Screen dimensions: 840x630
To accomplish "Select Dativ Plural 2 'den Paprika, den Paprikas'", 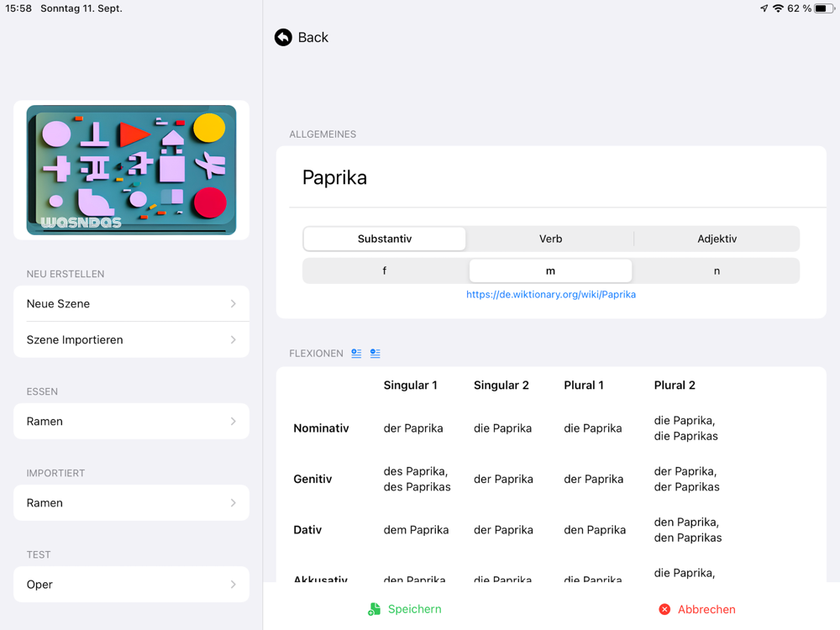I will pyautogui.click(x=688, y=530).
